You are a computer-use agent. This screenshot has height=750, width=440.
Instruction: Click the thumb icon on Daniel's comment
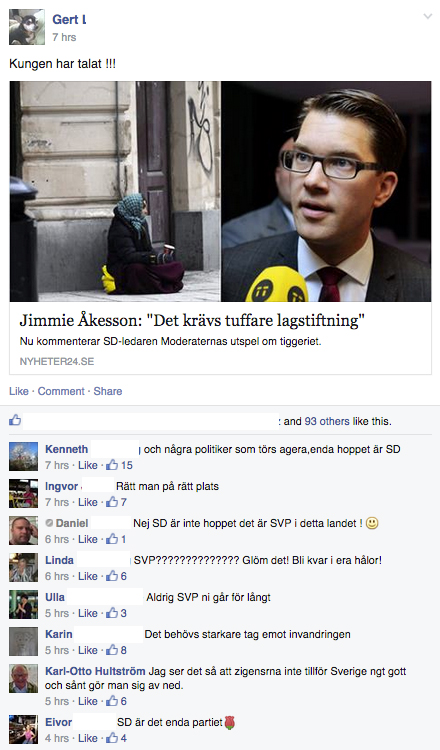coord(112,539)
